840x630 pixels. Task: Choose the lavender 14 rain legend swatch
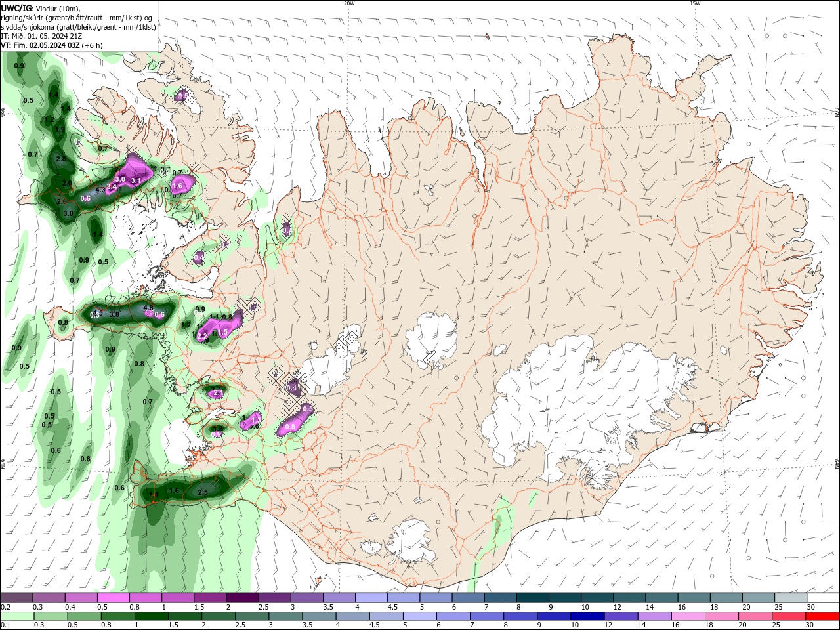point(655,616)
